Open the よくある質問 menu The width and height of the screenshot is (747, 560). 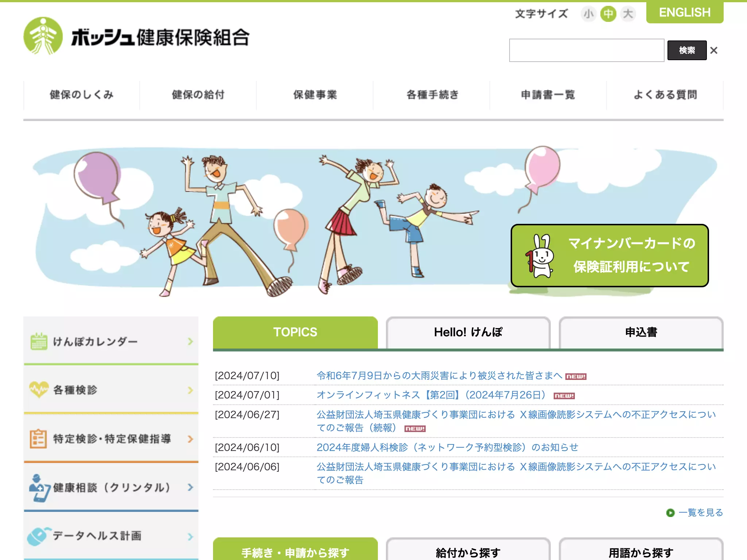point(665,95)
